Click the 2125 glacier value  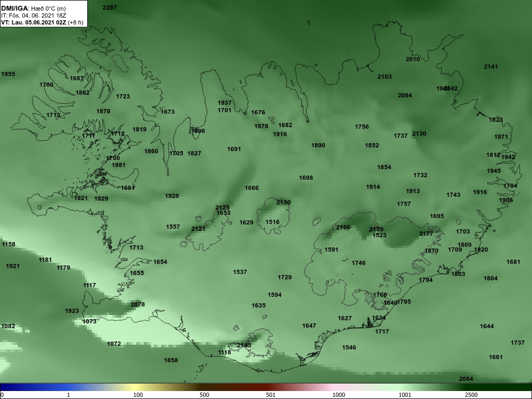222,207
